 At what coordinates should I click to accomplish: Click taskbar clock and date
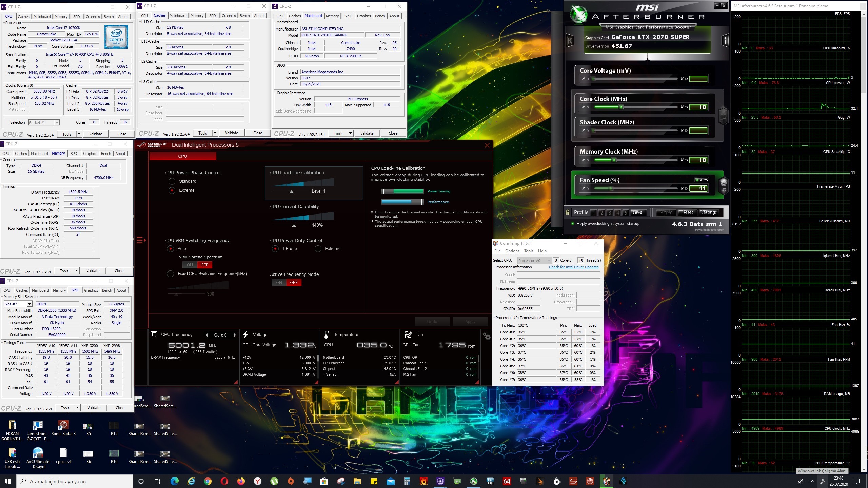click(839, 481)
